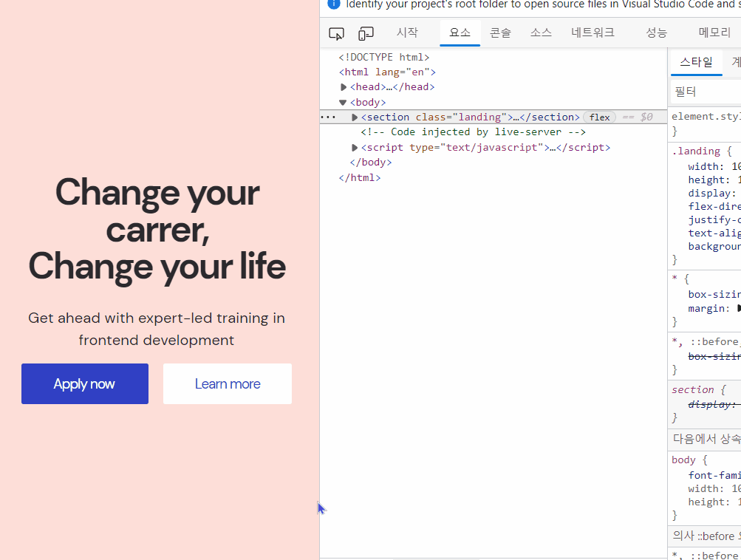The width and height of the screenshot is (741, 560).
Task: Open the 소스 tab
Action: [541, 33]
